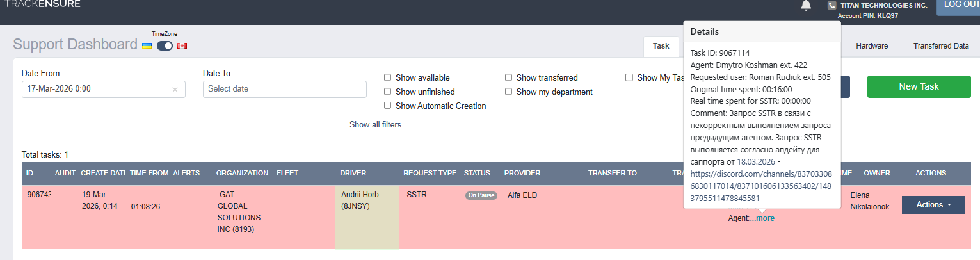980x260 pixels.
Task: Toggle the TimeZone switch
Action: coord(165,46)
